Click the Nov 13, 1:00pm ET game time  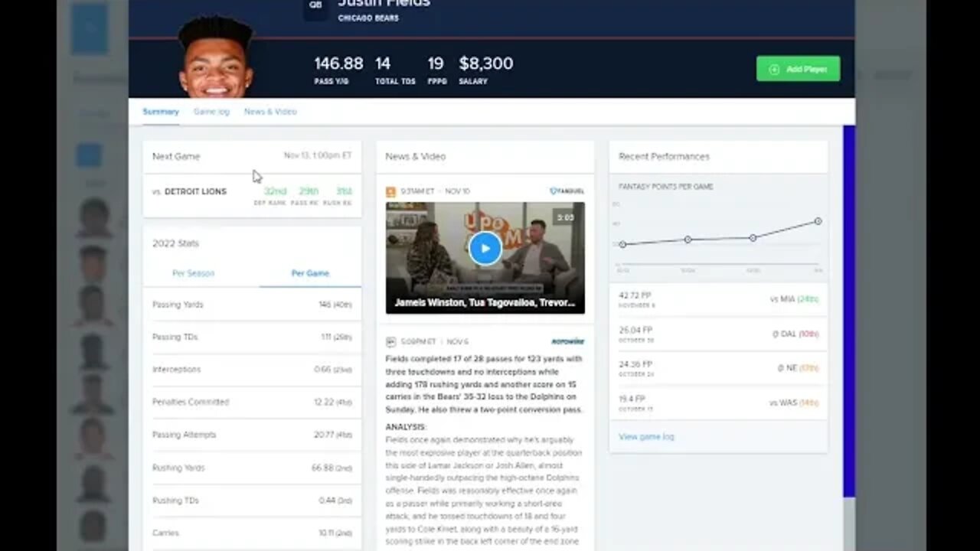coord(318,155)
